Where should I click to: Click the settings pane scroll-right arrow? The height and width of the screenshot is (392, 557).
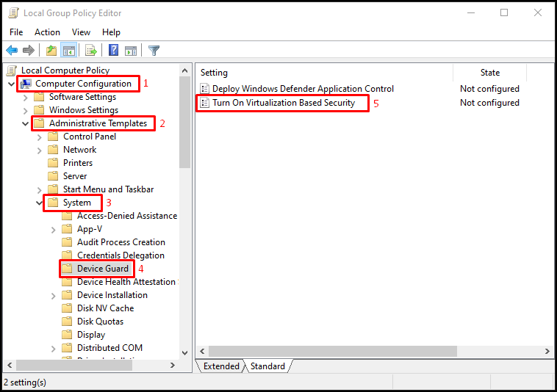[547, 351]
